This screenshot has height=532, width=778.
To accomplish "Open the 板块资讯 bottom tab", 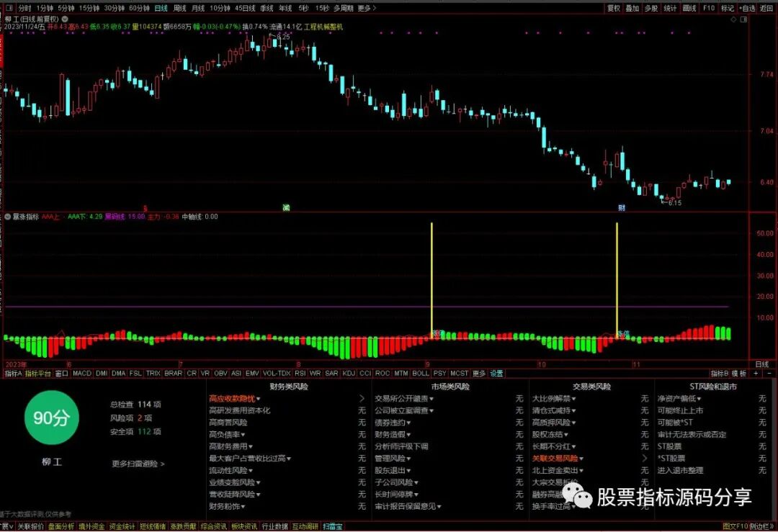I will pos(244,526).
